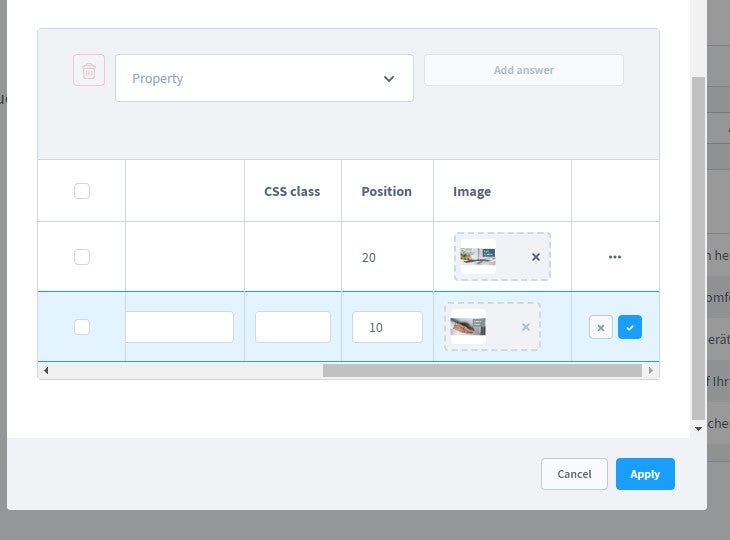
Task: Remove the image in the position 20 row
Action: point(536,257)
